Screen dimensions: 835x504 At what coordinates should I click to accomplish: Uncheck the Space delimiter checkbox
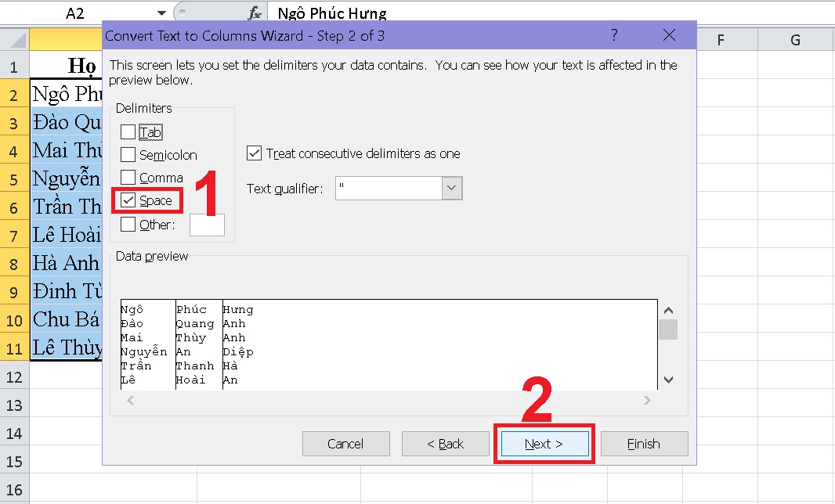(128, 200)
